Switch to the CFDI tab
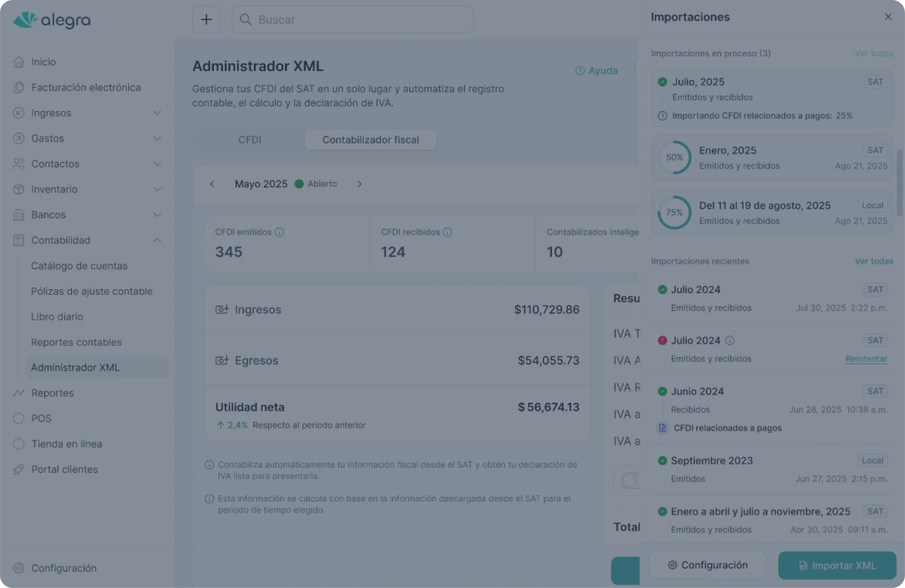Image resolution: width=905 pixels, height=588 pixels. point(250,140)
